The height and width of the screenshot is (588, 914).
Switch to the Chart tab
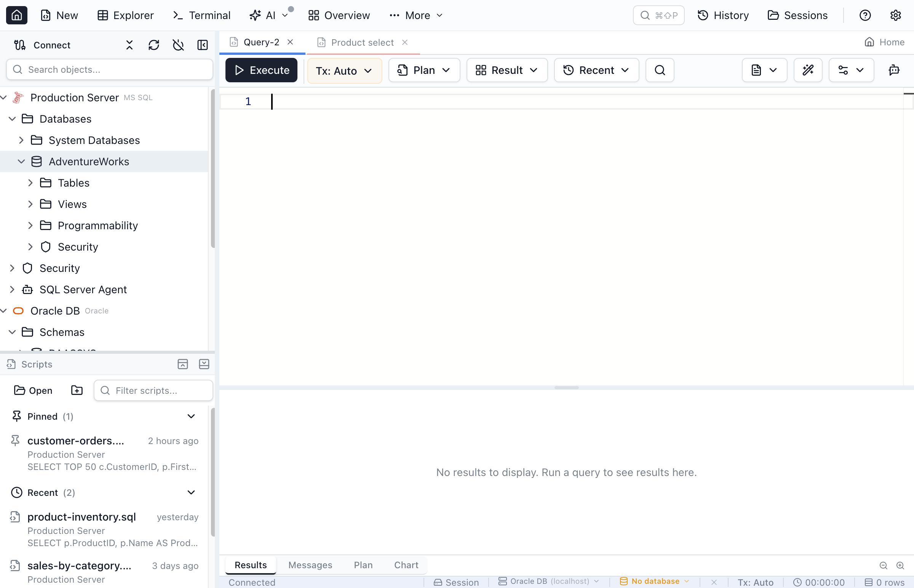pos(406,565)
